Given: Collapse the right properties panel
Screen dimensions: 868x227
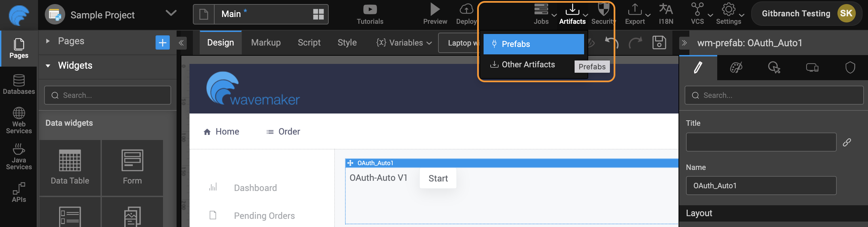Looking at the screenshot, I should 684,43.
